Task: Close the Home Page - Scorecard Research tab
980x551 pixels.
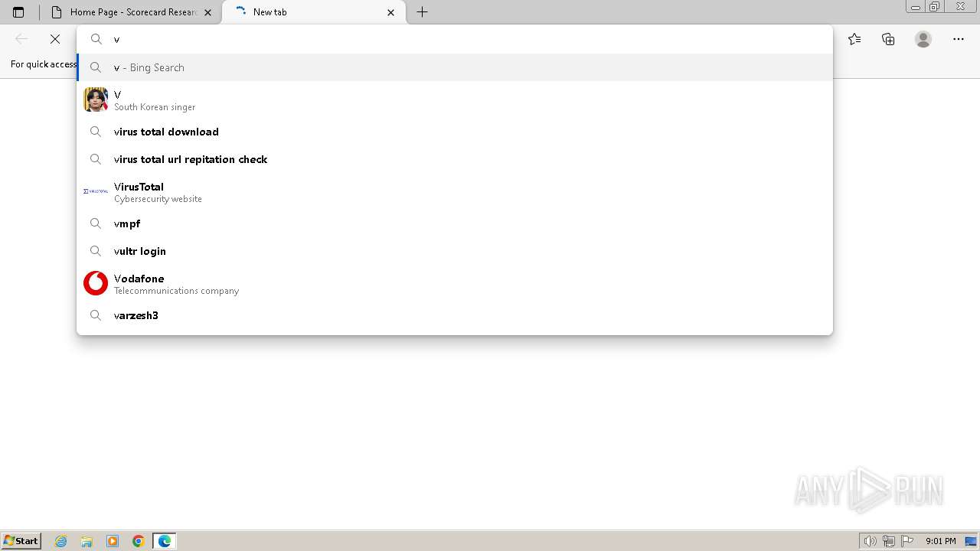Action: point(207,12)
